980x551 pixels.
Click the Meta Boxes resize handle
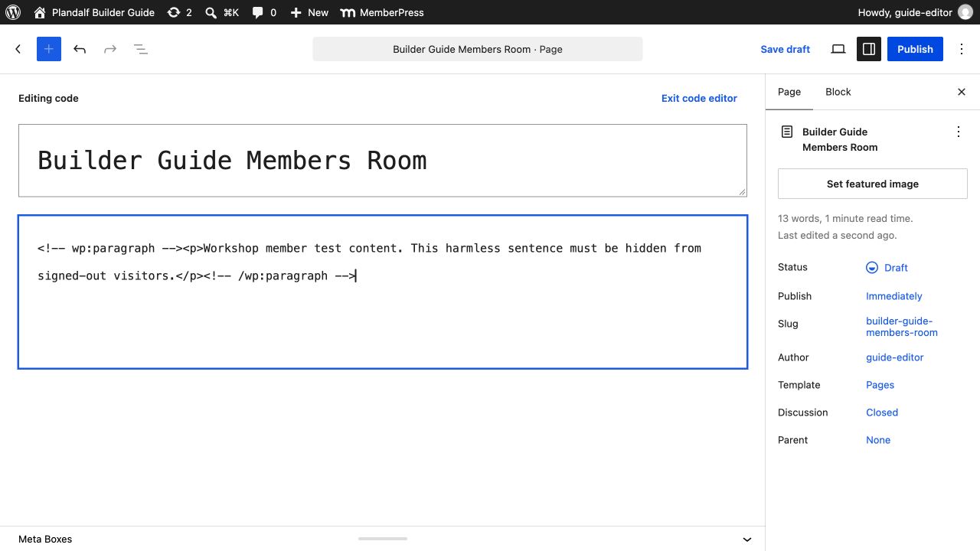coord(383,539)
